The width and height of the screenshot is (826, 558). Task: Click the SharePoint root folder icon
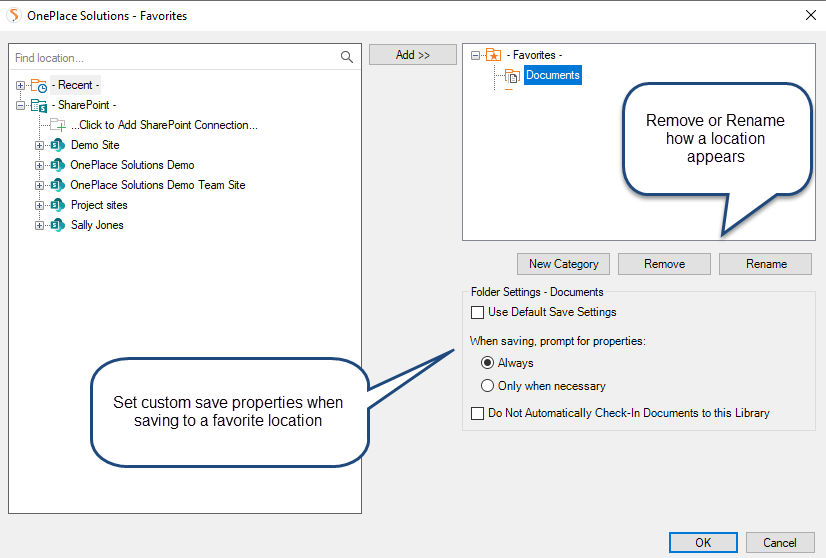click(39, 105)
